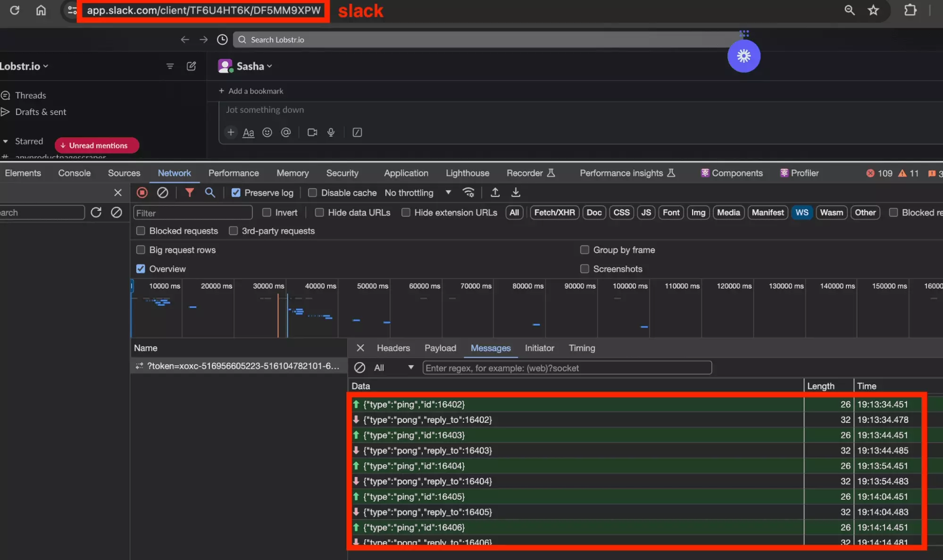This screenshot has width=943, height=560.
Task: Uncheck the Overview checkbox
Action: (141, 269)
